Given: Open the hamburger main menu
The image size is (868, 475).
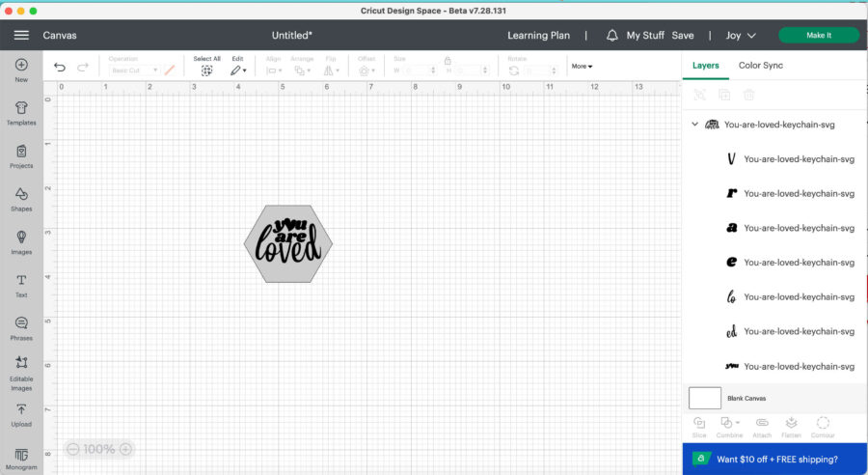Looking at the screenshot, I should (21, 36).
